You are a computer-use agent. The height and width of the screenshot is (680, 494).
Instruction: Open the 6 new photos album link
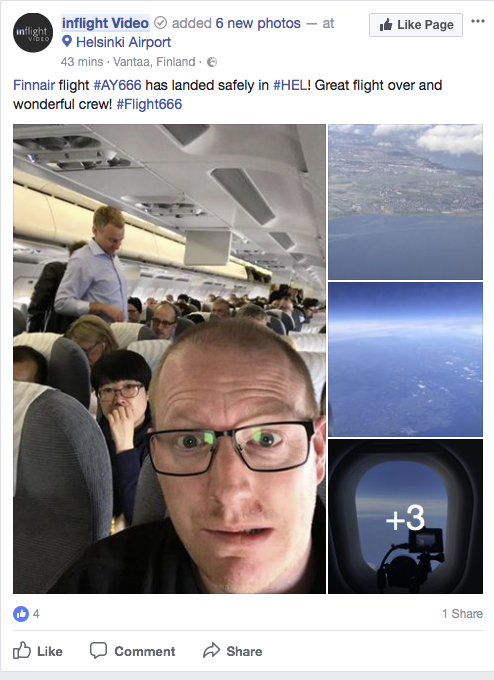[258, 23]
